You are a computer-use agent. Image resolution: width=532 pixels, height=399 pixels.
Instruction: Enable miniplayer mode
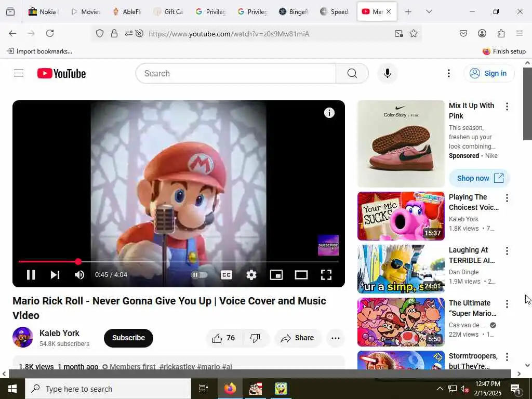pos(276,274)
